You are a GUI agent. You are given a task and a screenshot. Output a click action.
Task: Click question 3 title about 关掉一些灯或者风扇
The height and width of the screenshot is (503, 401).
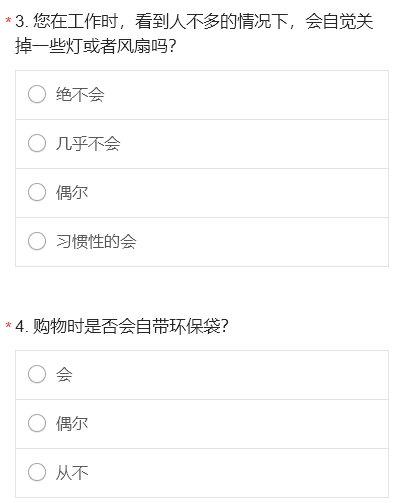[194, 34]
